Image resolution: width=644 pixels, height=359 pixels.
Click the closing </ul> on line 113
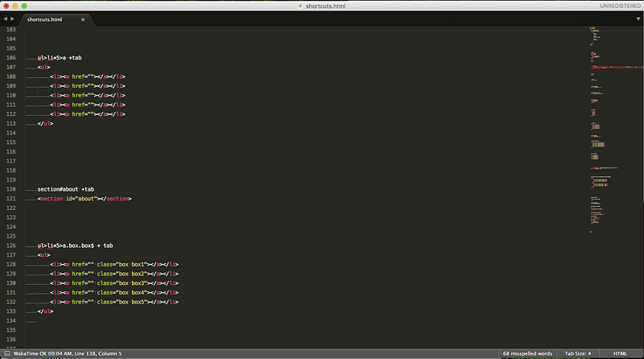45,124
